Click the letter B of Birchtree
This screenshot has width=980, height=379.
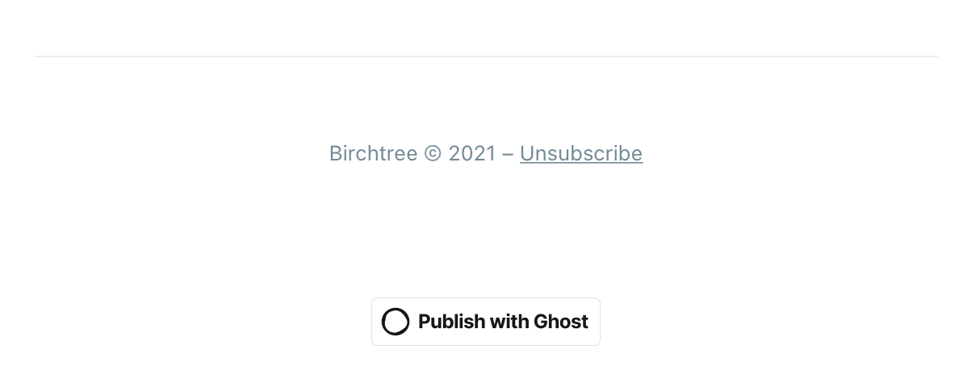(336, 153)
